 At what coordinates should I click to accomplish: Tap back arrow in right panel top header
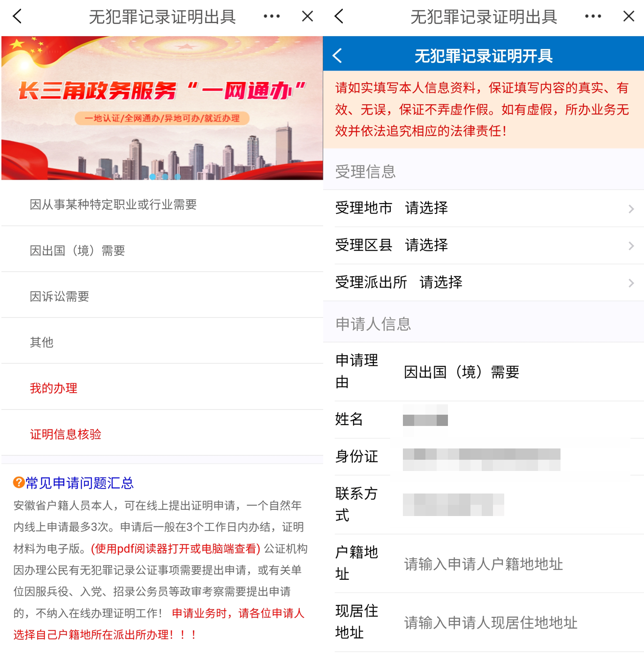[x=339, y=16]
